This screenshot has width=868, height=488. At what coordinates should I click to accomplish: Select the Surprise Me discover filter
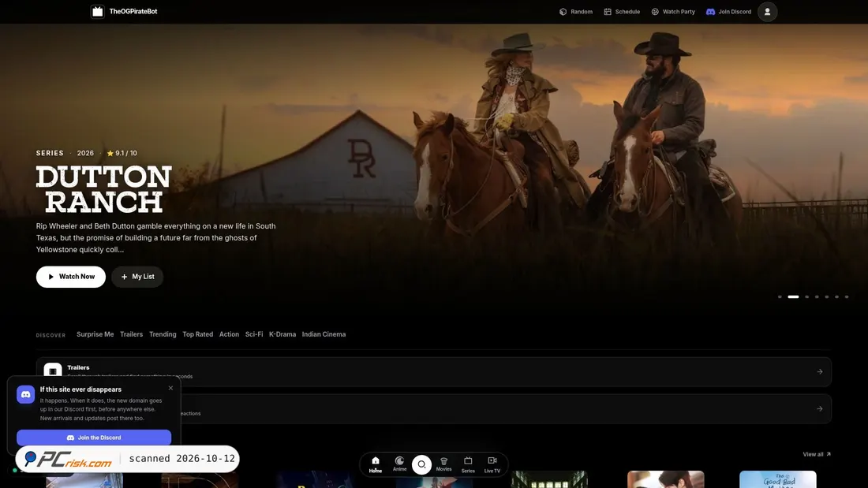click(95, 334)
